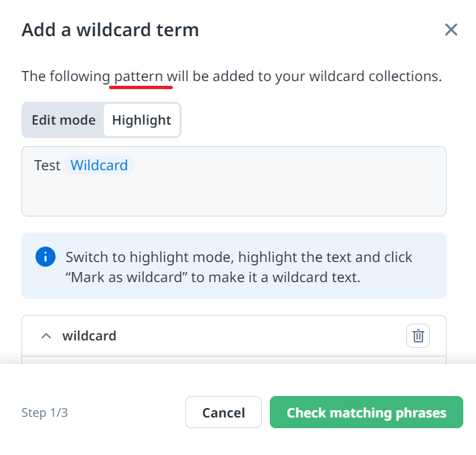Switch to Edit mode
Image resolution: width=476 pixels, height=455 pixels.
pos(64,120)
